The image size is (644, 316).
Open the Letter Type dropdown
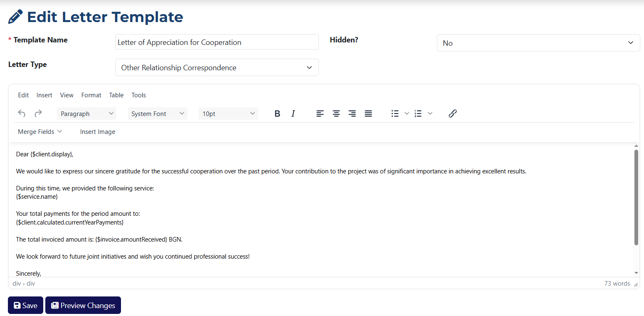[x=217, y=67]
